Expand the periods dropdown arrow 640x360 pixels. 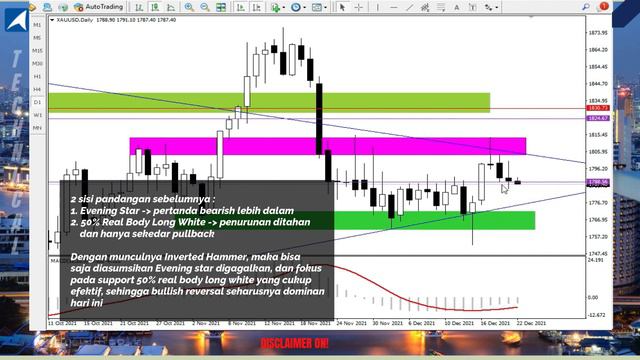click(304, 7)
